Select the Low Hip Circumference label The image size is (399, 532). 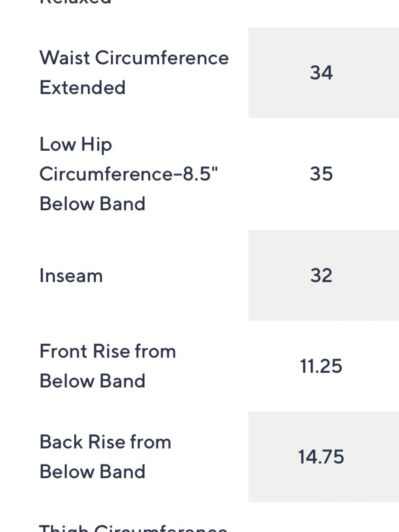(129, 174)
